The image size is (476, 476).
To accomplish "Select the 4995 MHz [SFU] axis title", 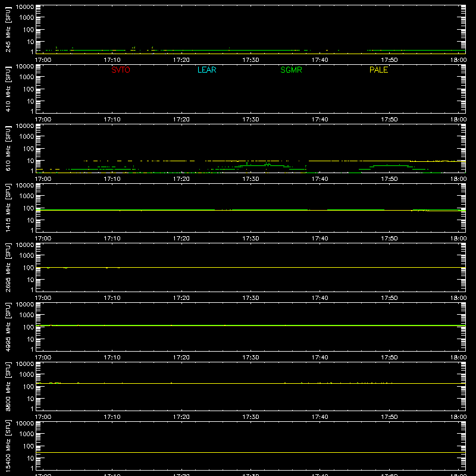I will click(8, 327).
